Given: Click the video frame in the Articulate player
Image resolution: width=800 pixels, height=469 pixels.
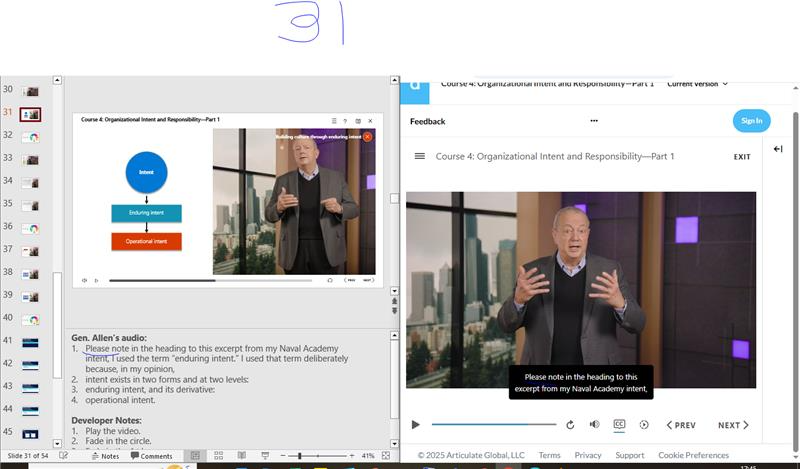Looking at the screenshot, I should pos(581,289).
